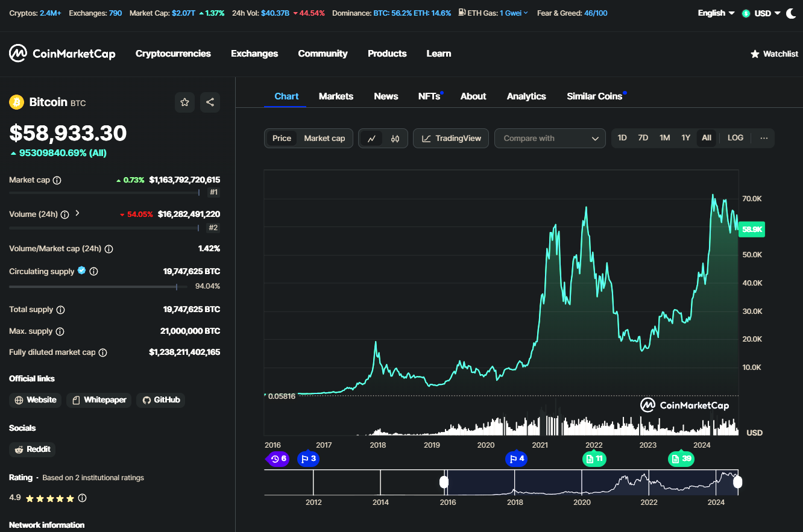Screen dimensions: 803x532
Task: Click the ETH Gas pump icon
Action: (462, 13)
